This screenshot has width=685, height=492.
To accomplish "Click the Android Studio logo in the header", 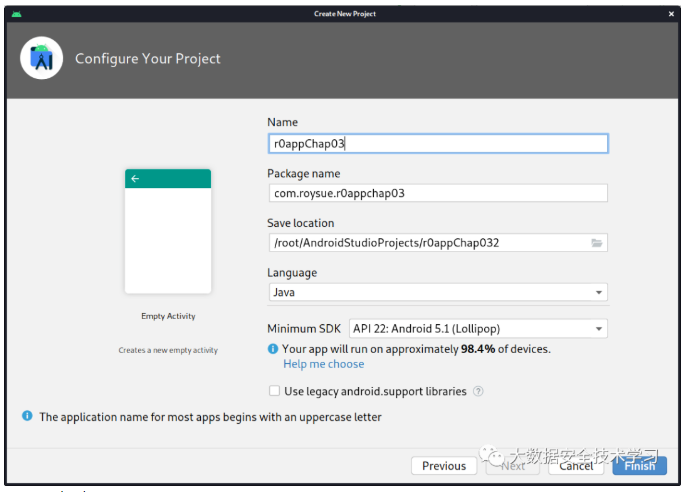I will tap(42, 59).
